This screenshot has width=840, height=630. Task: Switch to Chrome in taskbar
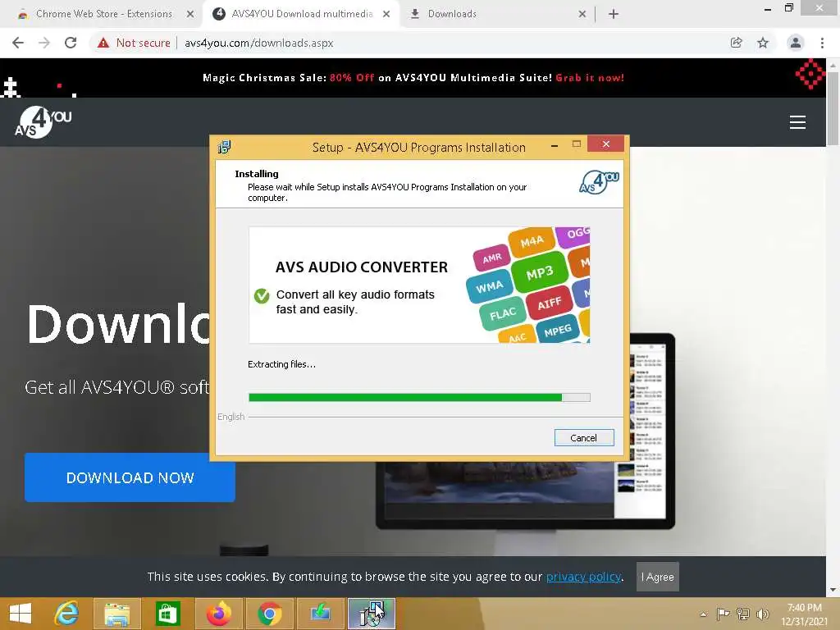coord(269,614)
